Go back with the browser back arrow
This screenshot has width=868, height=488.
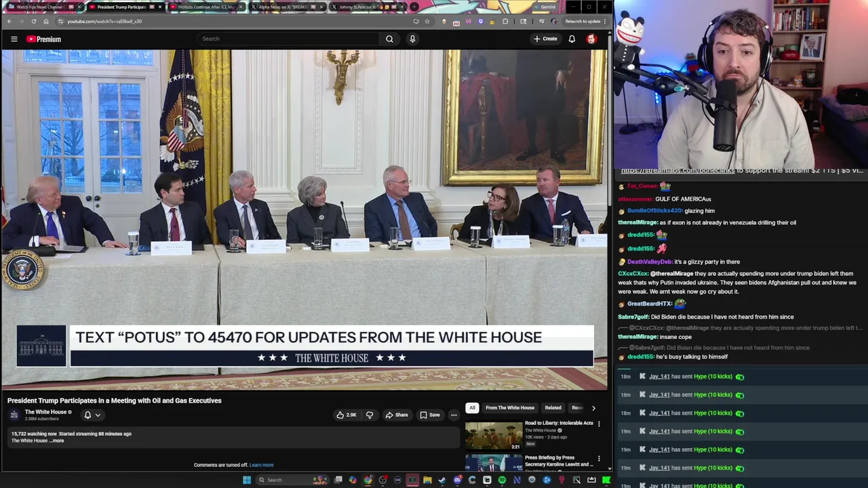pos(9,21)
